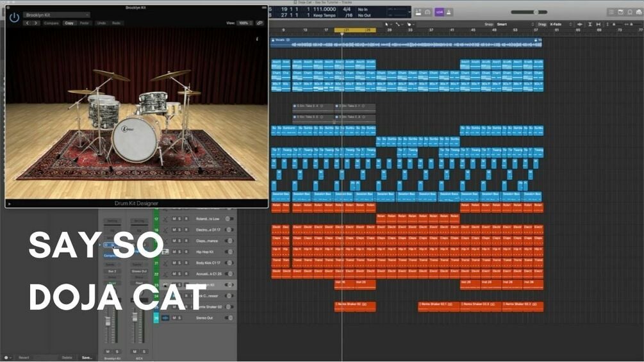Screen dimensions: 644x362
Task: Open the LCD display mode dropdown arrow
Action: [x=409, y=12]
